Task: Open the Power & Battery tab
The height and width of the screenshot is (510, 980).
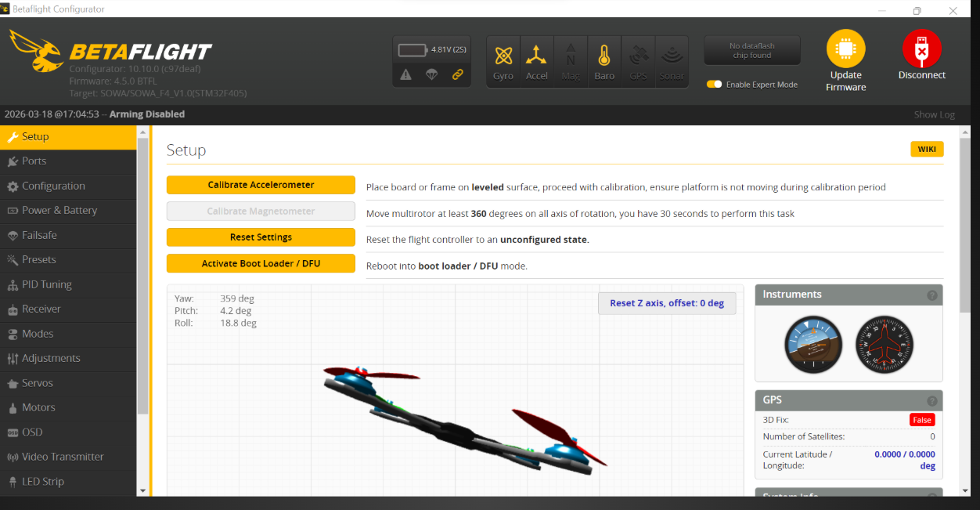Action: tap(59, 210)
